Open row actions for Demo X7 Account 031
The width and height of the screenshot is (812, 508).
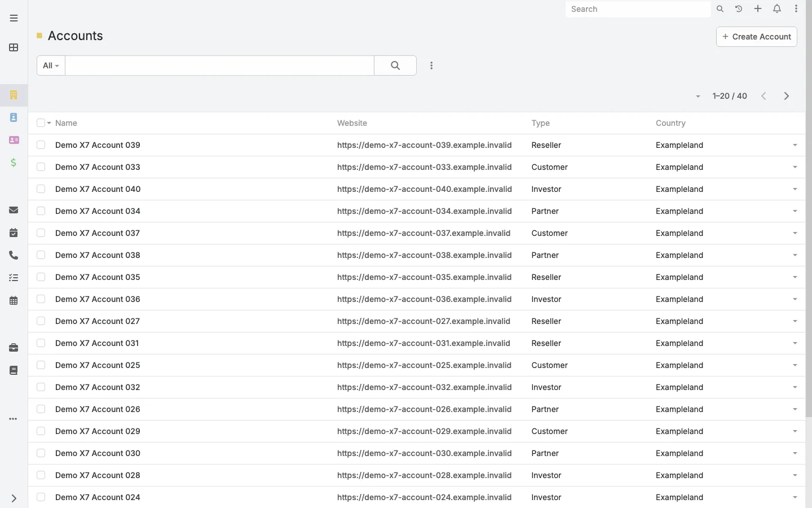pyautogui.click(x=795, y=343)
